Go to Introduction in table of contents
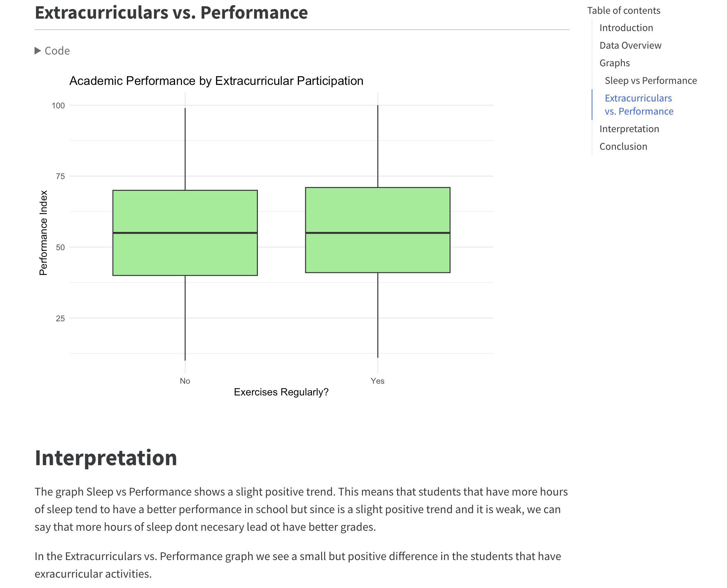 coord(626,28)
